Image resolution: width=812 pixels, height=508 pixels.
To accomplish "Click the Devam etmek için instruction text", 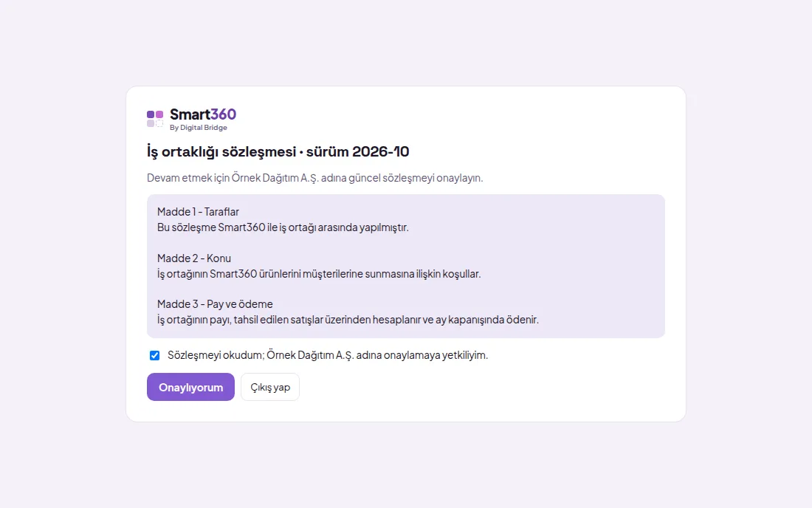I will click(x=315, y=178).
